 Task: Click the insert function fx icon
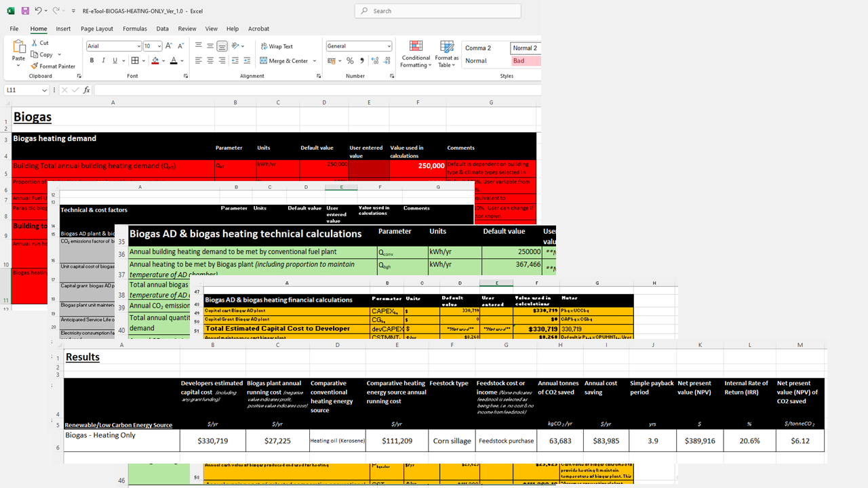pyautogui.click(x=87, y=90)
